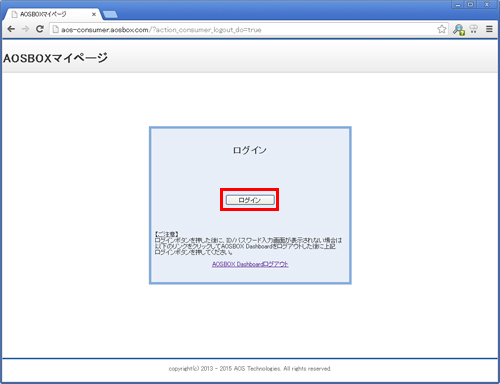
Task: Click the ログイン title in the panel
Action: point(250,150)
